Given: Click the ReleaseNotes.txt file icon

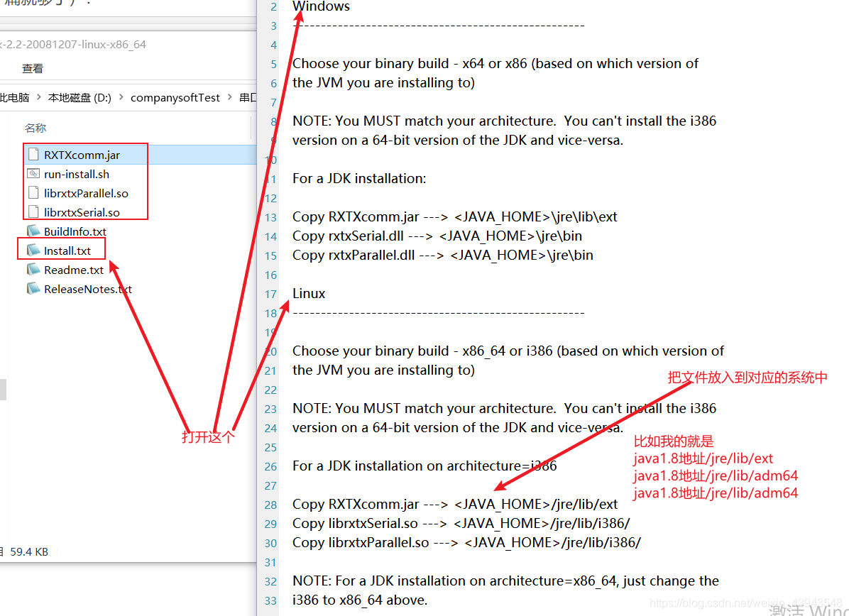Looking at the screenshot, I should point(33,289).
